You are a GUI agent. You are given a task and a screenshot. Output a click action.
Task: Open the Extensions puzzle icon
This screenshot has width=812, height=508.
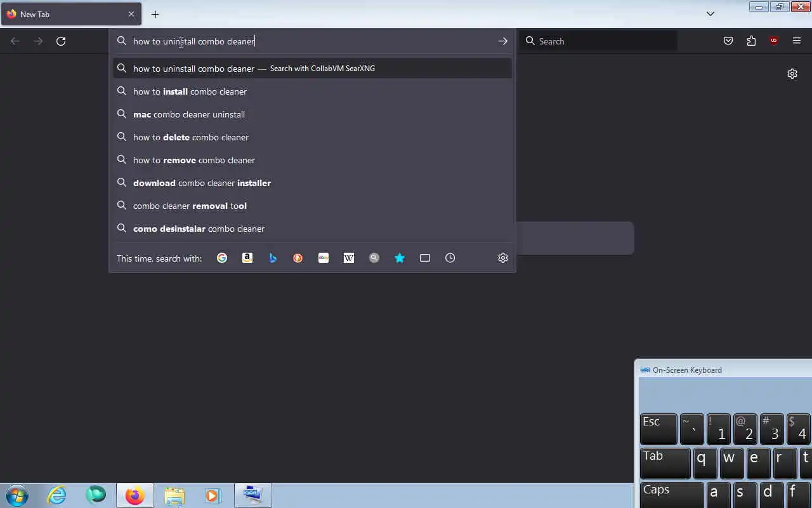(751, 41)
